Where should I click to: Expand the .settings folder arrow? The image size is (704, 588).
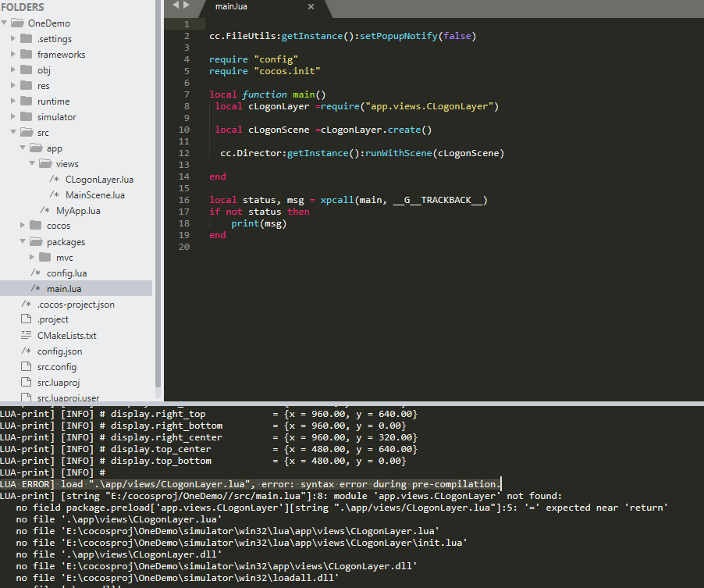(x=13, y=38)
